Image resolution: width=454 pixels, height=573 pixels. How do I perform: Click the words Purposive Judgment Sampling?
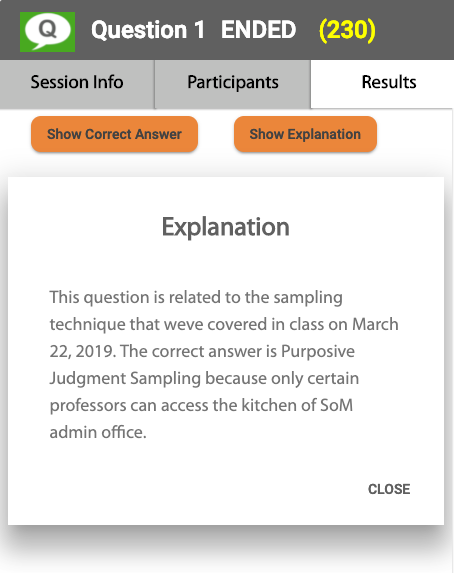(202, 365)
